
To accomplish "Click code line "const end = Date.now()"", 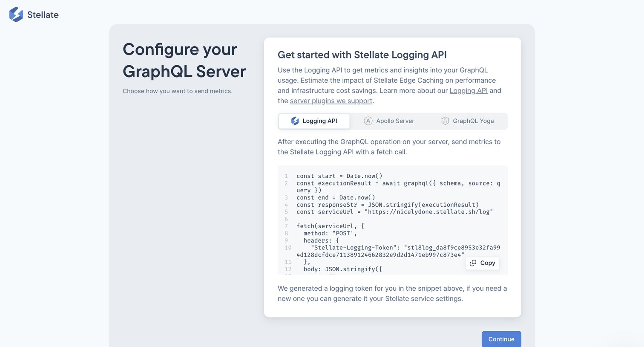I will (336, 197).
